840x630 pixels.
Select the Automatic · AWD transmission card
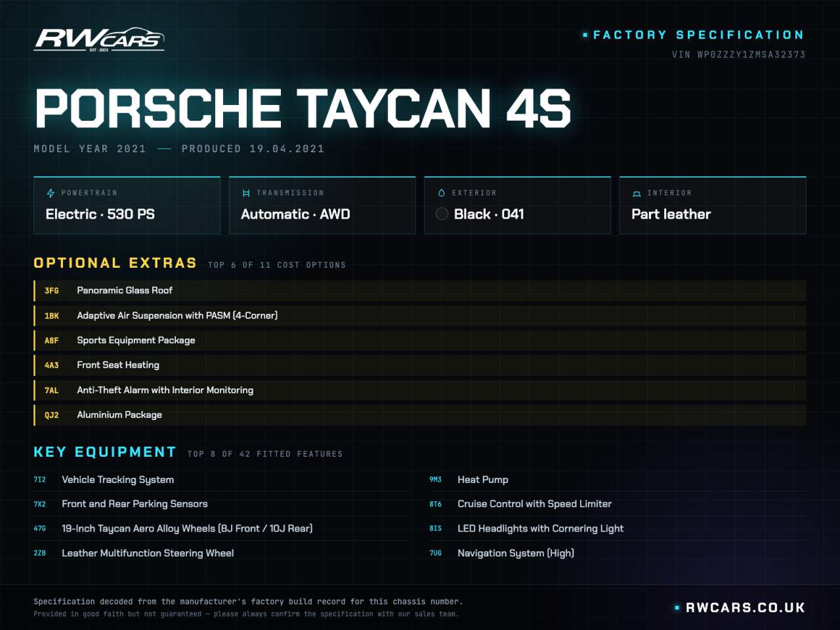[322, 205]
